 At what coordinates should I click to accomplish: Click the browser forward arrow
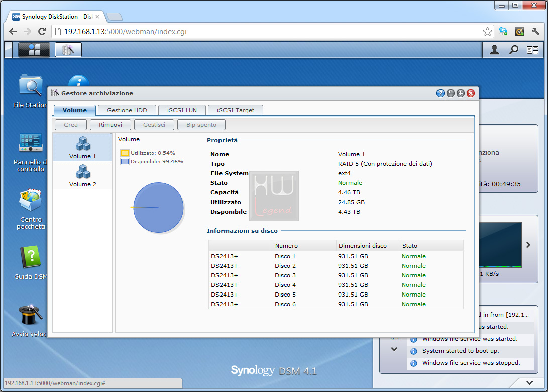(27, 32)
